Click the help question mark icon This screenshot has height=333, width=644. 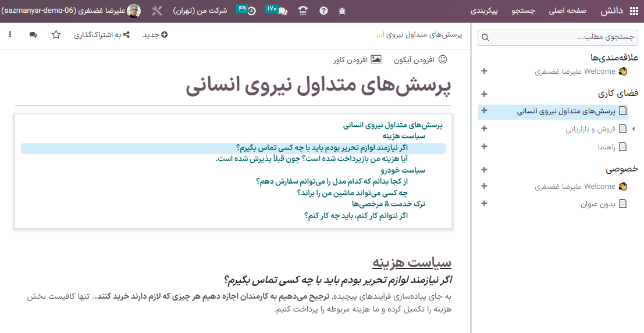323,11
